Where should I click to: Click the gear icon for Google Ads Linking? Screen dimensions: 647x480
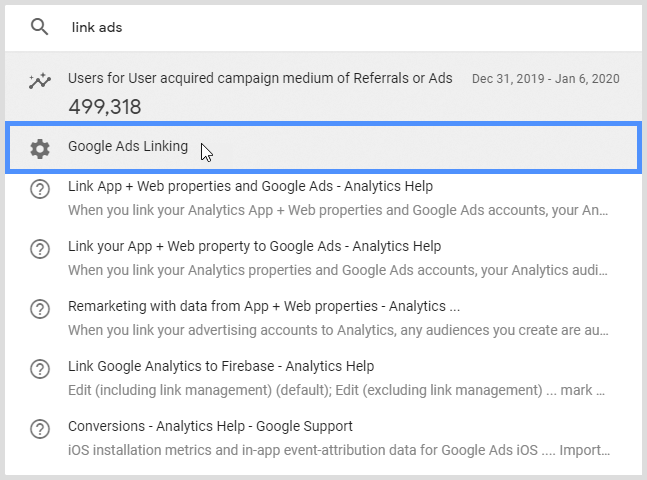[x=40, y=148]
